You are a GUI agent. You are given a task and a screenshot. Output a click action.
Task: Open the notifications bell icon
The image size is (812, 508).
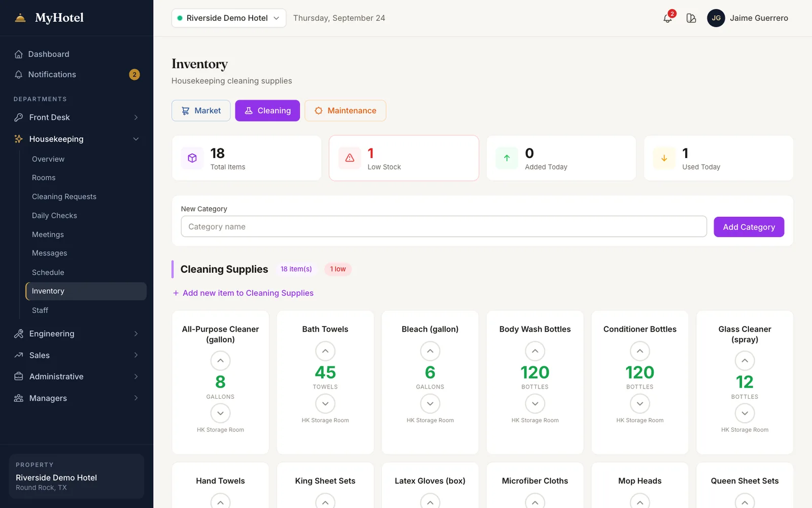[667, 18]
